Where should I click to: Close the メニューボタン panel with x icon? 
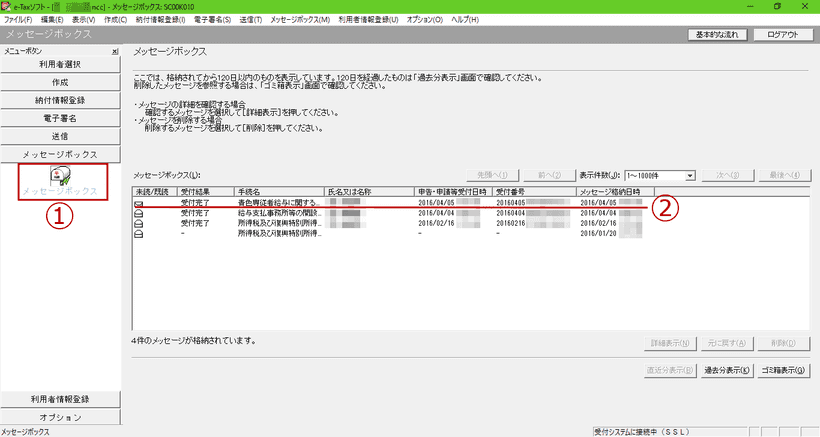[x=115, y=51]
